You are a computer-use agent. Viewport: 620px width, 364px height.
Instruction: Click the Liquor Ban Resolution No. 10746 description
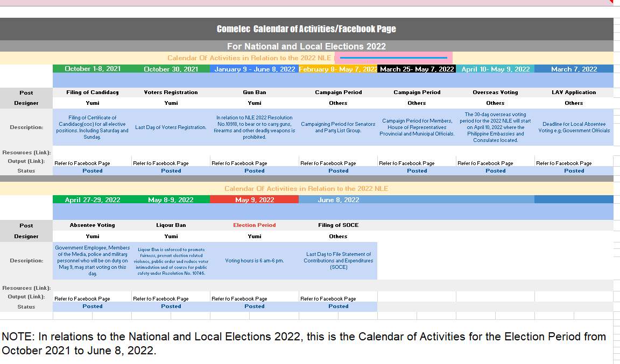click(x=171, y=261)
